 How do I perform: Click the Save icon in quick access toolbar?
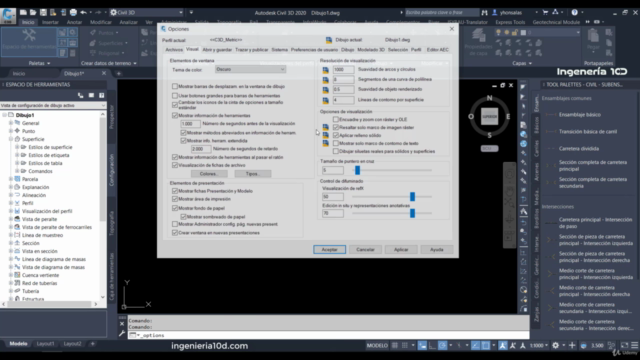pyautogui.click(x=43, y=13)
